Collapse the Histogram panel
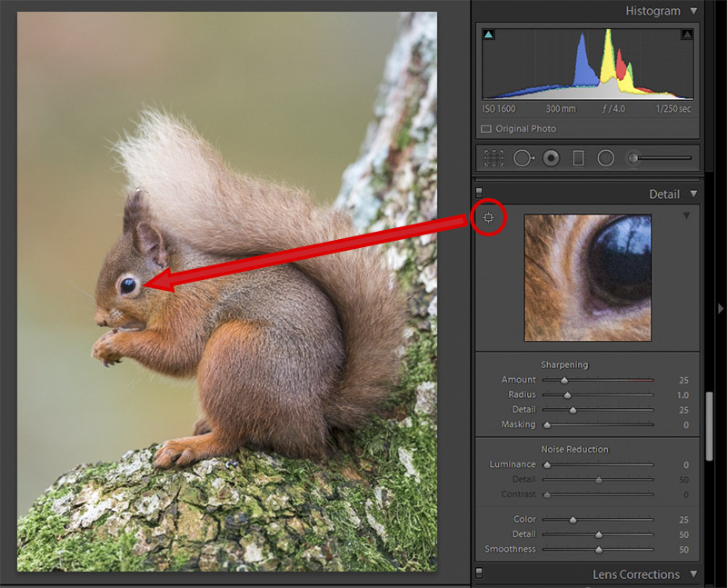727x588 pixels. [x=694, y=11]
